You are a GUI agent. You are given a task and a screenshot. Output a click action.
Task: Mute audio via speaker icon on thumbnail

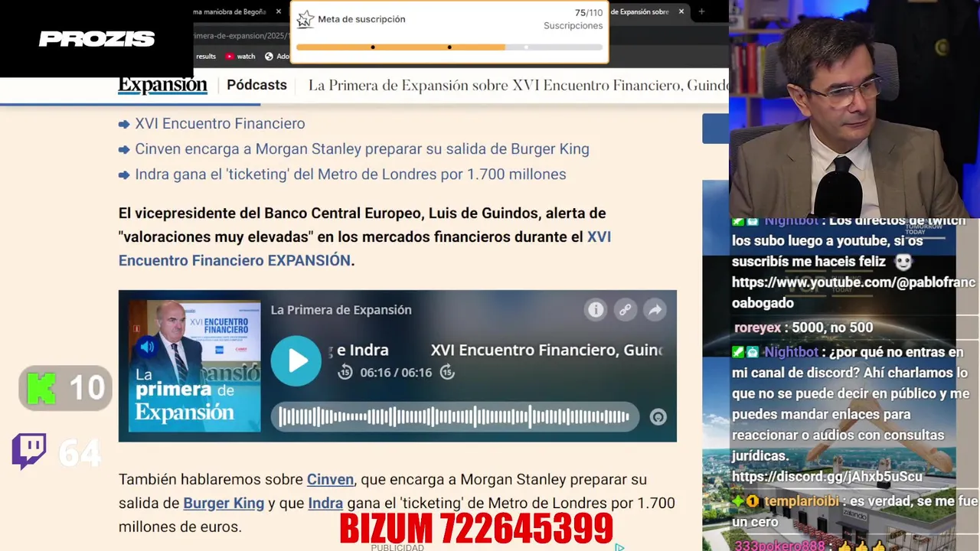(147, 347)
